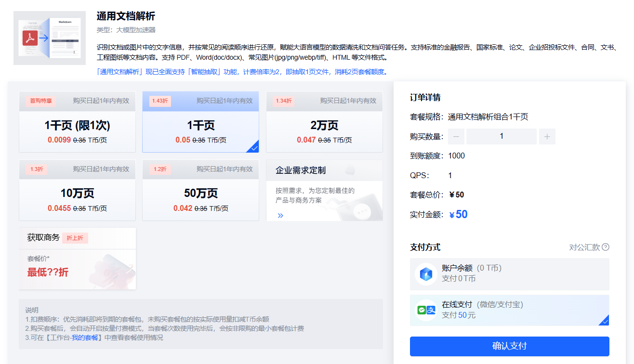Click the purchase quantity input field
634x364 pixels.
501,136
